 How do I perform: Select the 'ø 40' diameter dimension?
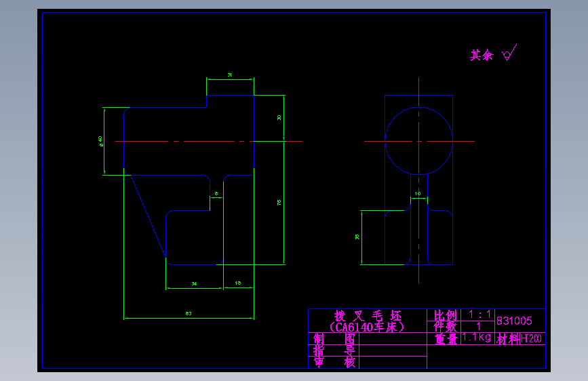pos(100,141)
